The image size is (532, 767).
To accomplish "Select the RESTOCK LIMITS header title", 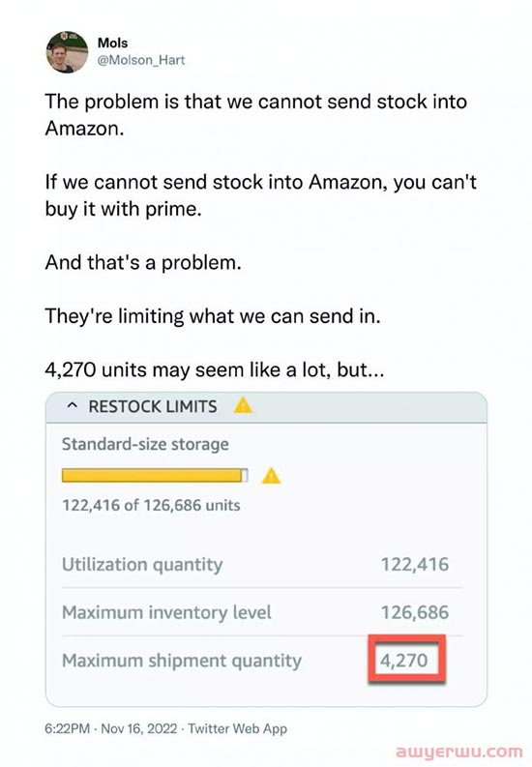I will (x=153, y=406).
